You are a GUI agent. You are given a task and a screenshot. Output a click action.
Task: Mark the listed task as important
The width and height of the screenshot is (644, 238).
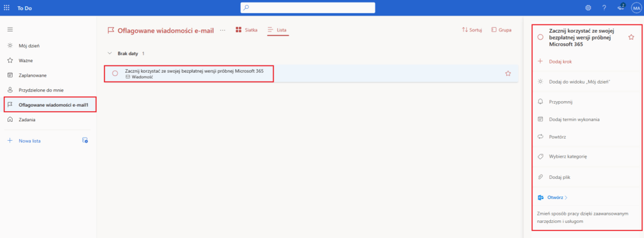pos(508,73)
